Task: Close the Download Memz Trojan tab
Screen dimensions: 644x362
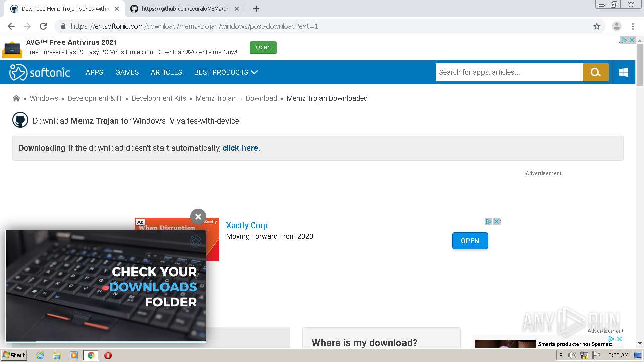Action: pyautogui.click(x=117, y=9)
